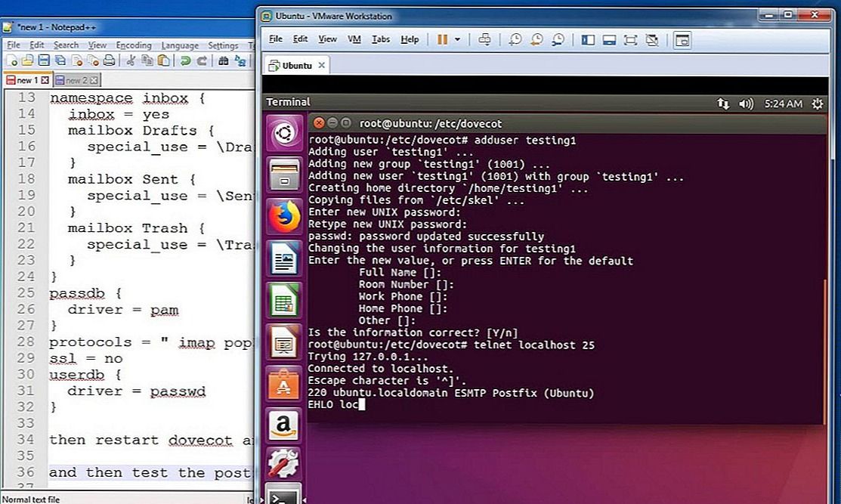This screenshot has width=841, height=504.
Task: Open LibreOffice Impress from Ubuntu dock
Action: [284, 342]
